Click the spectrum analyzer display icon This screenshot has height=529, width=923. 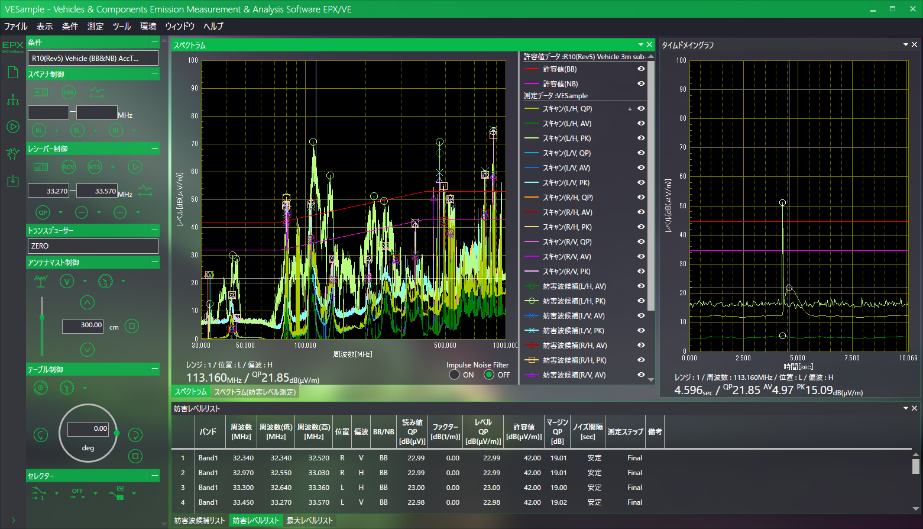41,92
